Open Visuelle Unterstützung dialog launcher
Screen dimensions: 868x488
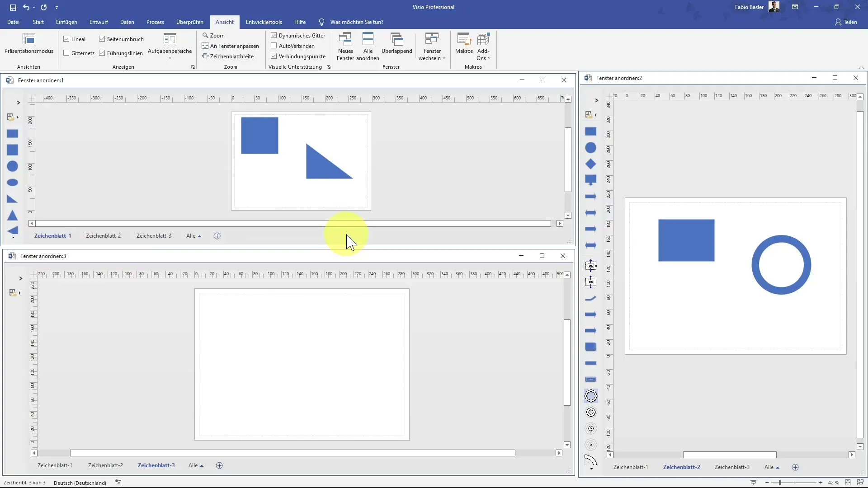pyautogui.click(x=329, y=67)
